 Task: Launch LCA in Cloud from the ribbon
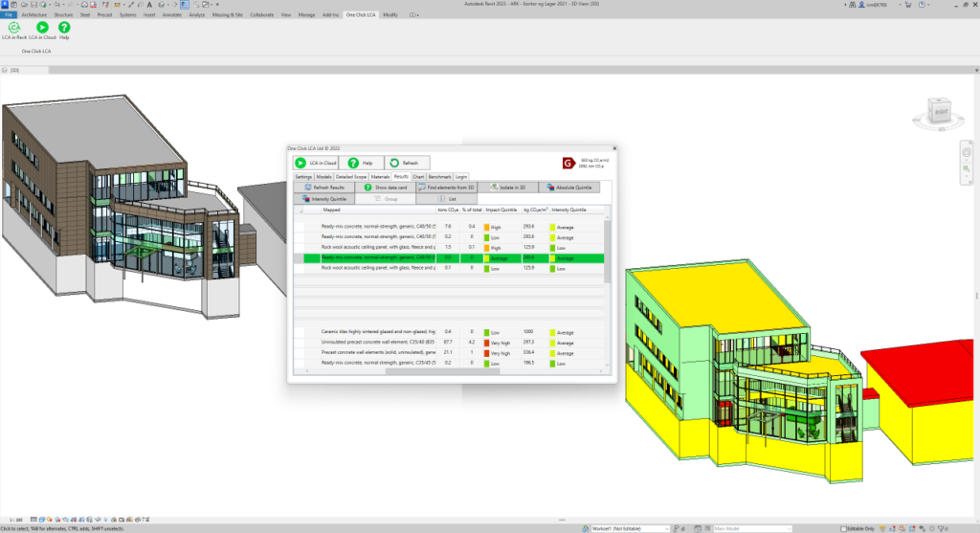click(41, 29)
